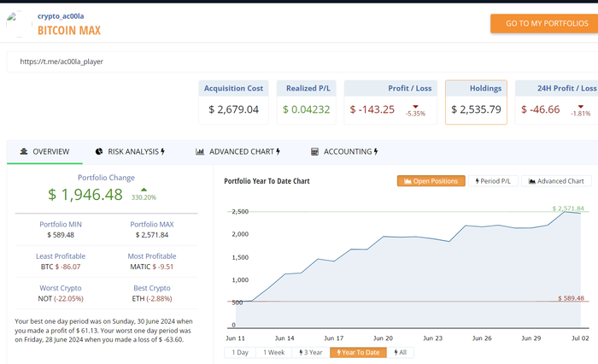Viewport: 598px width, 364px height.
Task: Click the Accounting calculator icon
Action: (x=314, y=151)
